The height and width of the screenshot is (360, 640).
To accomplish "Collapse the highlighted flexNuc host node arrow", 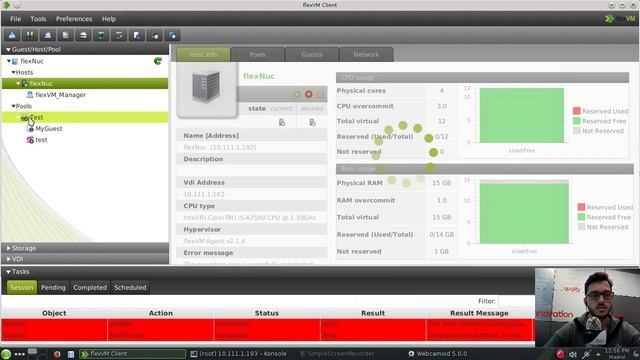I will coord(18,83).
